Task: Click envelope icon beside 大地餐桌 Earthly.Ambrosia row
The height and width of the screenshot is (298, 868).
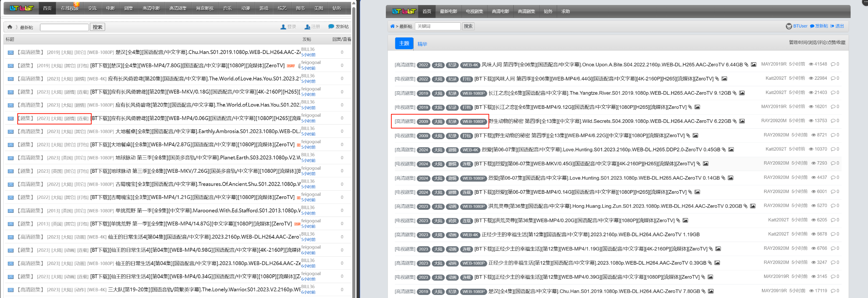Action: (x=11, y=132)
